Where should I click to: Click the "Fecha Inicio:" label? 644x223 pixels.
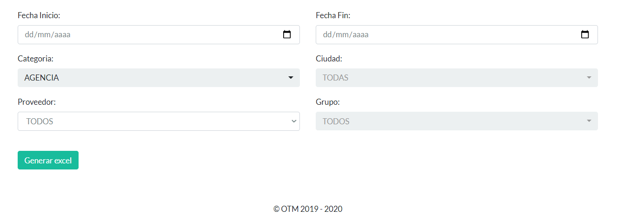(x=39, y=15)
